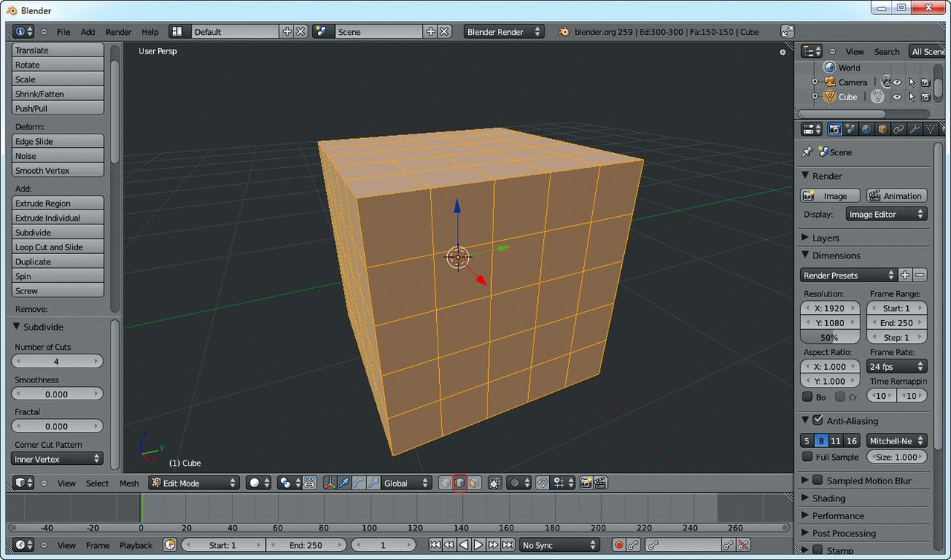Open the viewport shading sphere menu
The image size is (951, 560).
(259, 483)
